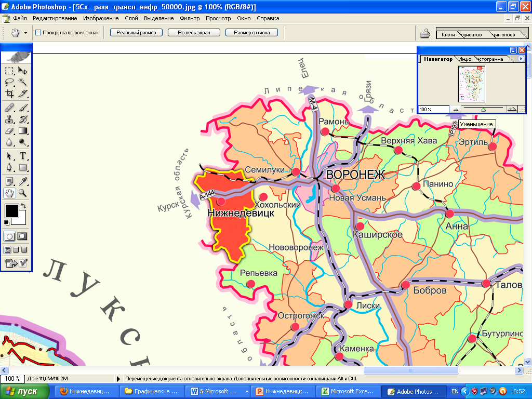532x399 pixels.
Task: Pick the Crop tool
Action: pyautogui.click(x=9, y=94)
